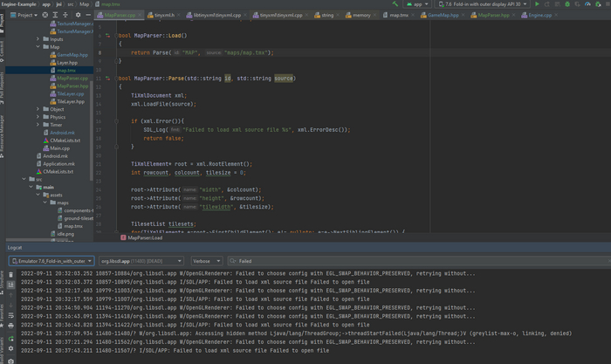Select Logcat emulator device dropdown

click(x=51, y=260)
